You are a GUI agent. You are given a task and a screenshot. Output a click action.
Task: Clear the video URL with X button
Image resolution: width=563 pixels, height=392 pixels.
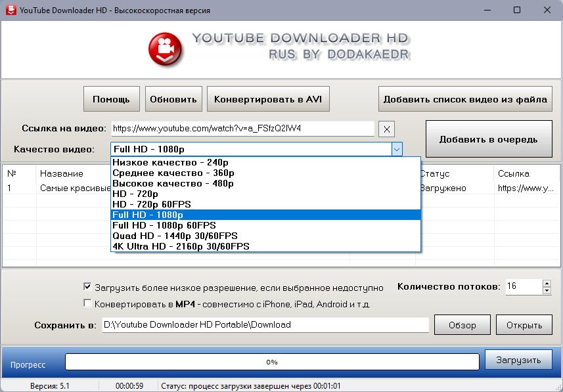[388, 129]
